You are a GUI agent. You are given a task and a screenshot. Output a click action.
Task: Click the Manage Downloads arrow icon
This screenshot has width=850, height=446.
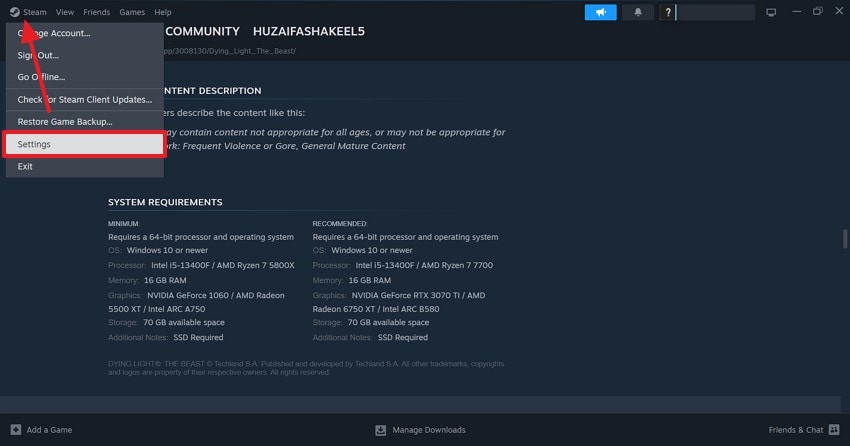click(x=380, y=430)
